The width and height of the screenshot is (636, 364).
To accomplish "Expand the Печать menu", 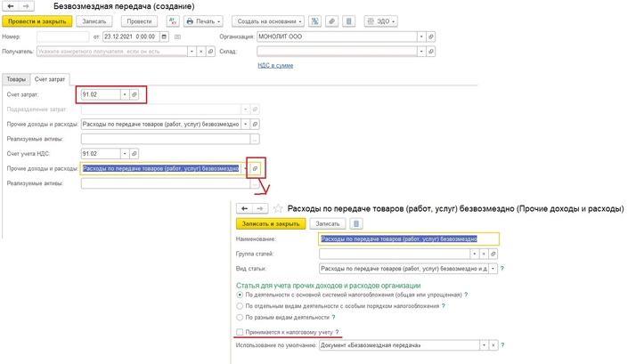I will pos(203,21).
